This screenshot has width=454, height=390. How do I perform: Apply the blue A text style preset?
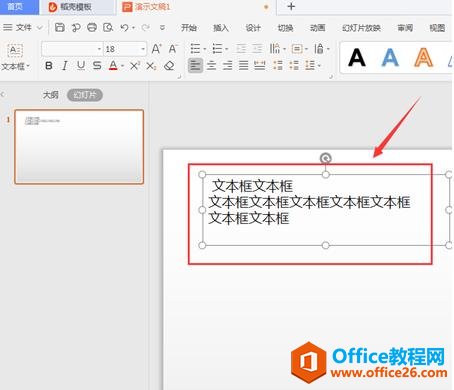[x=390, y=58]
